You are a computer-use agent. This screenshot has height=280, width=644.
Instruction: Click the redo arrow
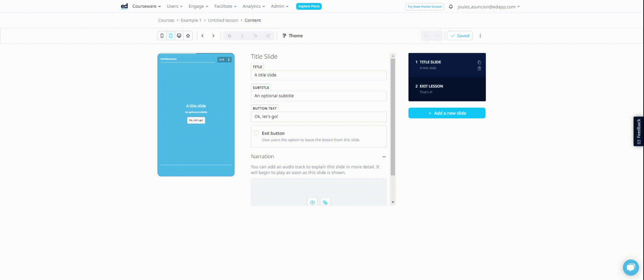[x=437, y=36]
